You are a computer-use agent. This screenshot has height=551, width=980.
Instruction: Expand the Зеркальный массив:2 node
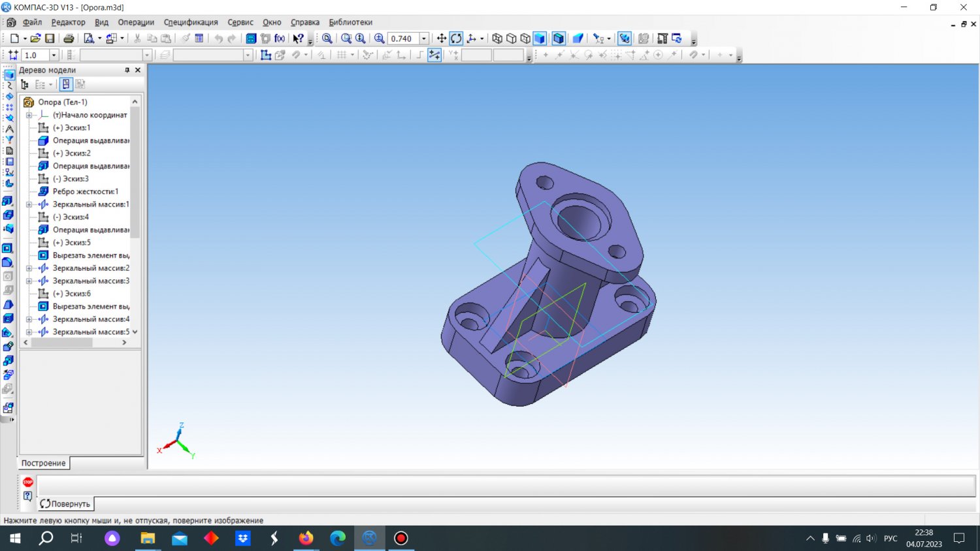[29, 268]
